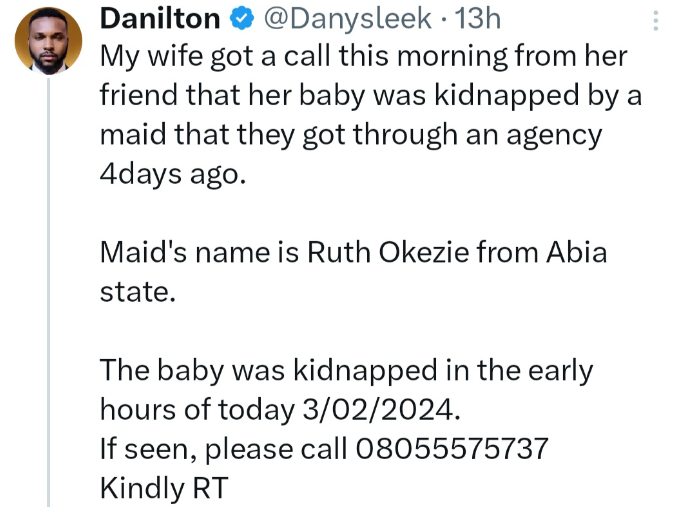Screen dimensions: 688x507
Task: Open Danilton's profile picture
Action: (48, 41)
